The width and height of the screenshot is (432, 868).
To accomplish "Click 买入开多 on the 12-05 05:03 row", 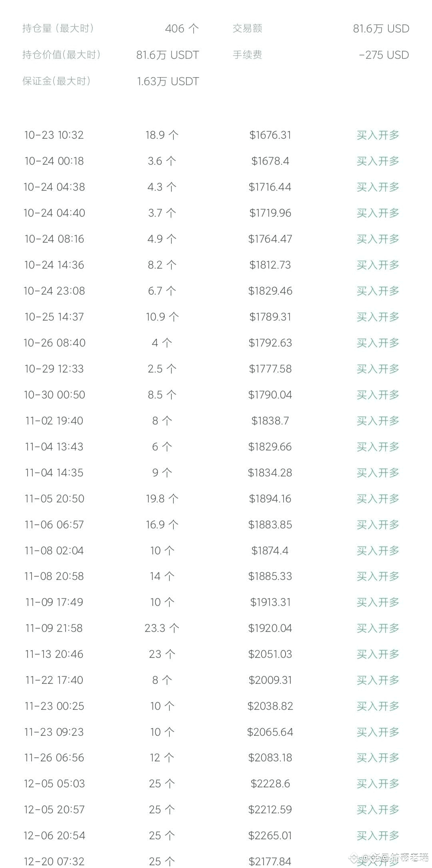I will pos(378,784).
